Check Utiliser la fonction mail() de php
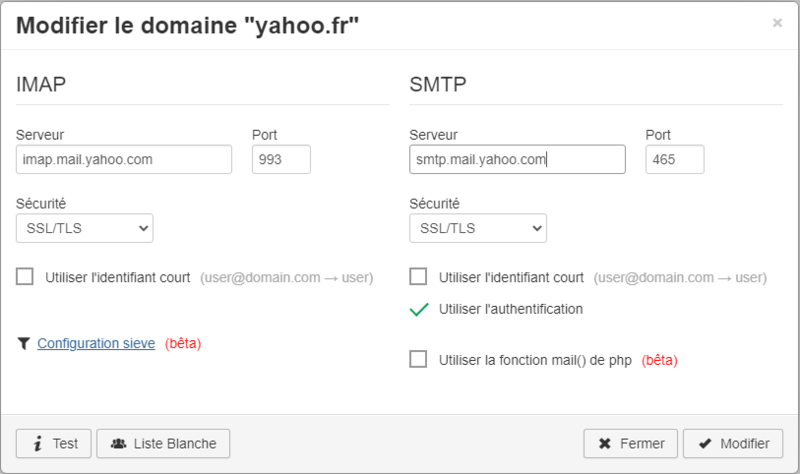The width and height of the screenshot is (800, 474). 419,359
